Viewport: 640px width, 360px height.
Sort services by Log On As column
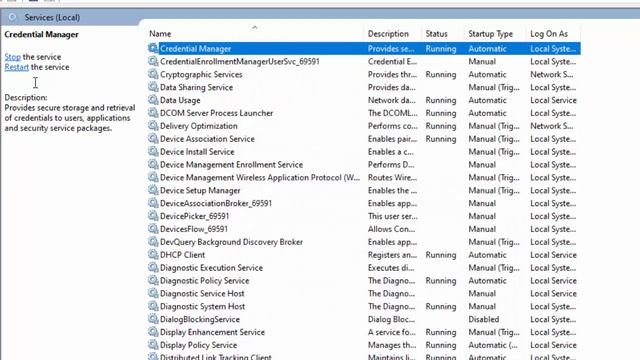pyautogui.click(x=549, y=34)
